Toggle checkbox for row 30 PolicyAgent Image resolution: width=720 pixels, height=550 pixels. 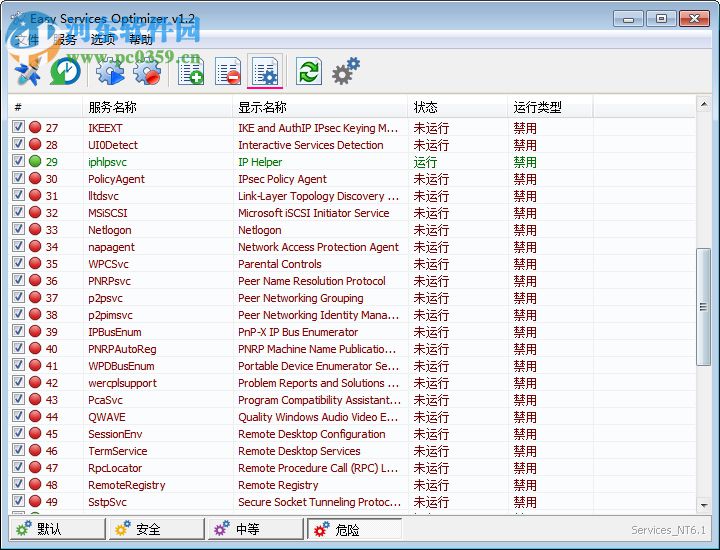click(18, 178)
